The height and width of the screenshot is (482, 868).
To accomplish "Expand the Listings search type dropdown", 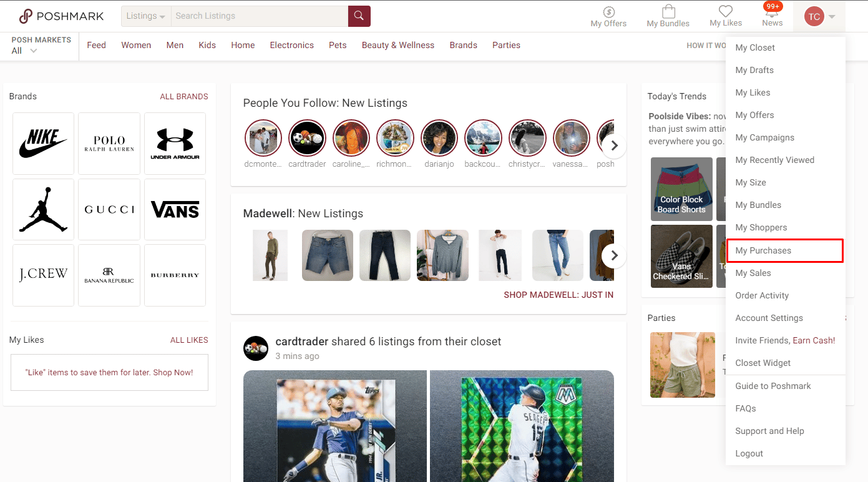I will pyautogui.click(x=146, y=16).
